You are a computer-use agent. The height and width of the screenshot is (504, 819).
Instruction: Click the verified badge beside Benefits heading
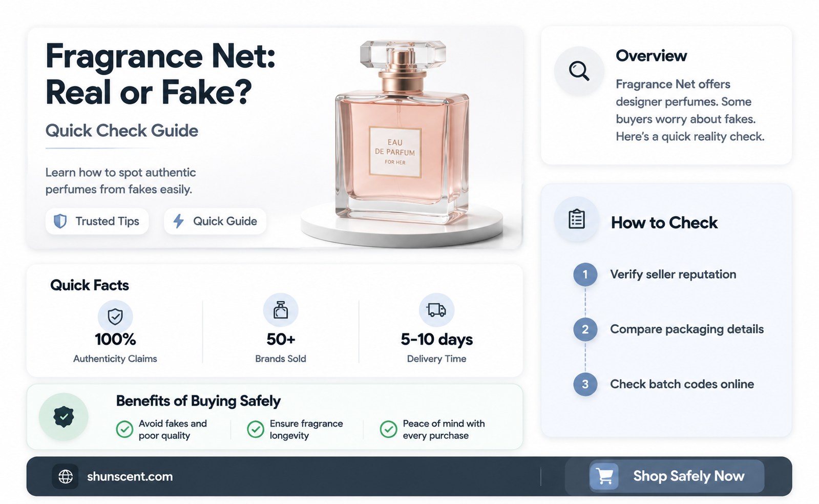point(64,417)
